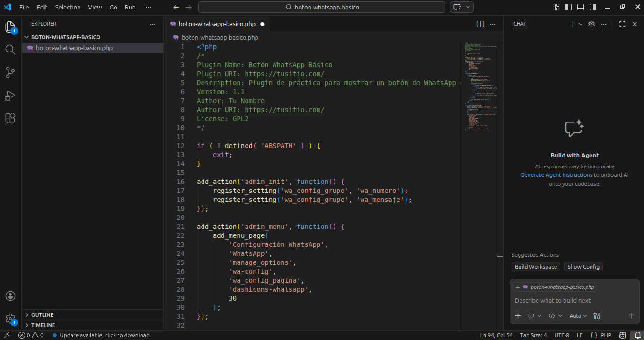Open the Extensions view
This screenshot has width=644, height=340.
(x=10, y=118)
